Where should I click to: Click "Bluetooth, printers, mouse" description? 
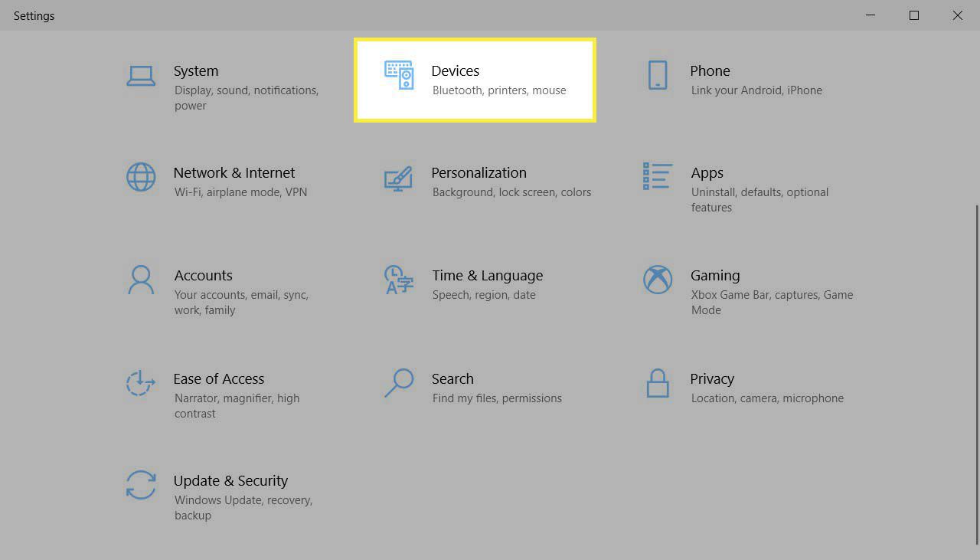pyautogui.click(x=499, y=90)
